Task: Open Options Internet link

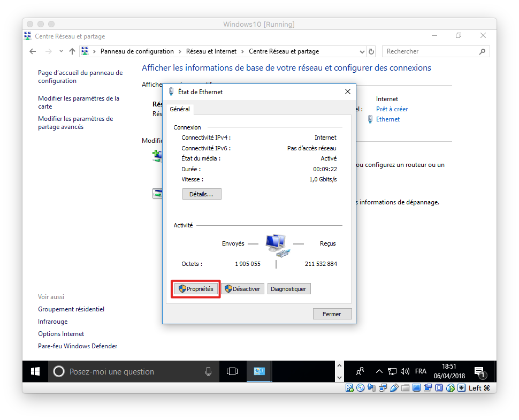Action: pos(61,334)
